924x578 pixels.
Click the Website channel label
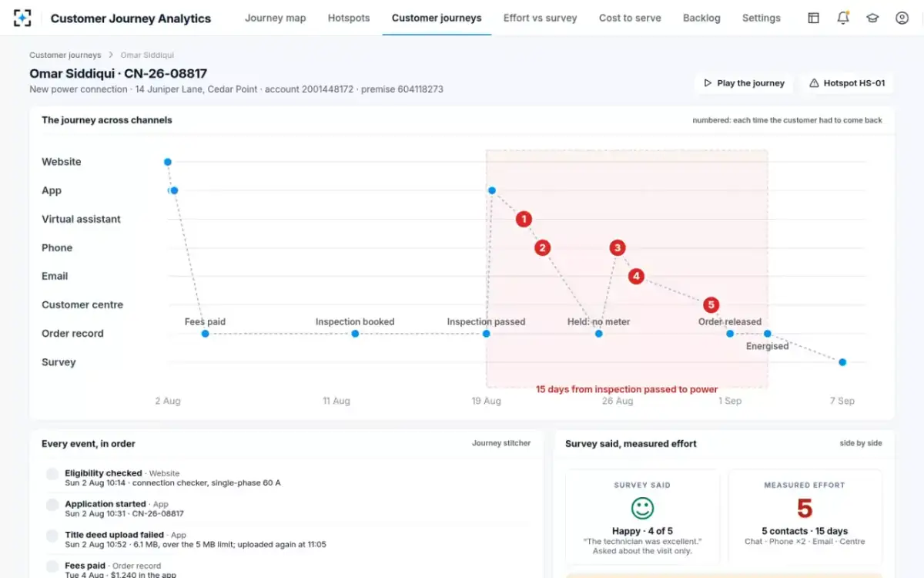[62, 162]
